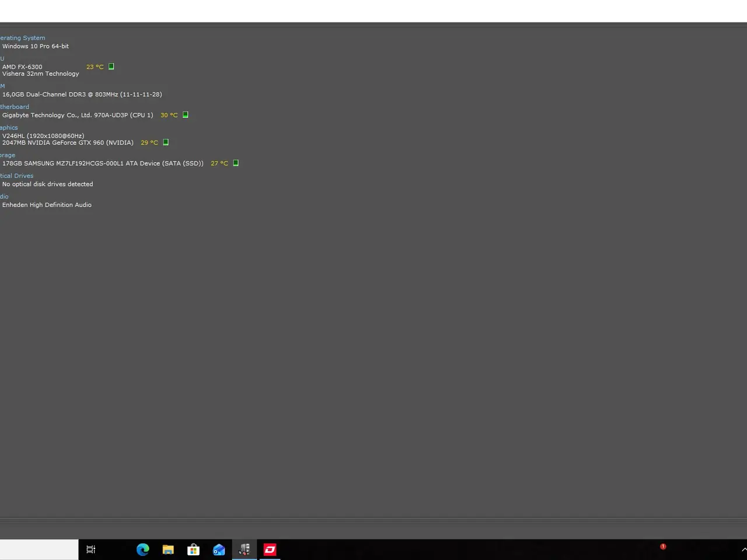
Task: Select the 'Vishera 32nm Technology' line
Action: 40,74
